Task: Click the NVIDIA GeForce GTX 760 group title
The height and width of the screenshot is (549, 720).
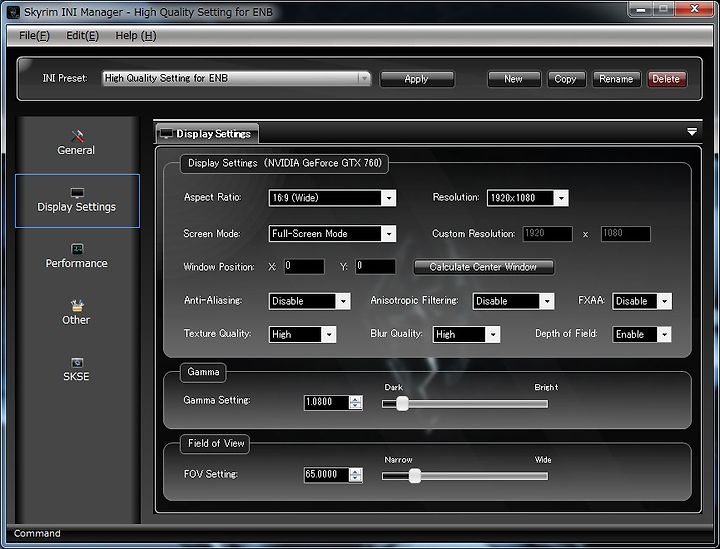Action: (x=285, y=163)
